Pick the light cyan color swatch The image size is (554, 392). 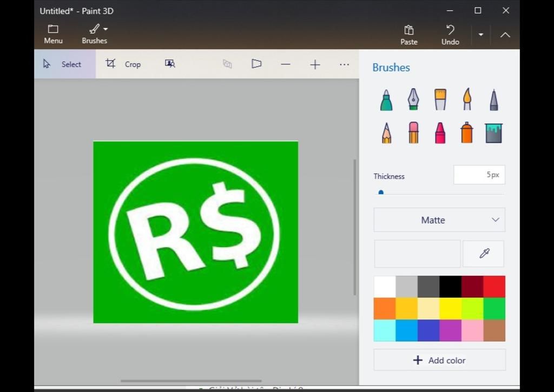(x=385, y=330)
